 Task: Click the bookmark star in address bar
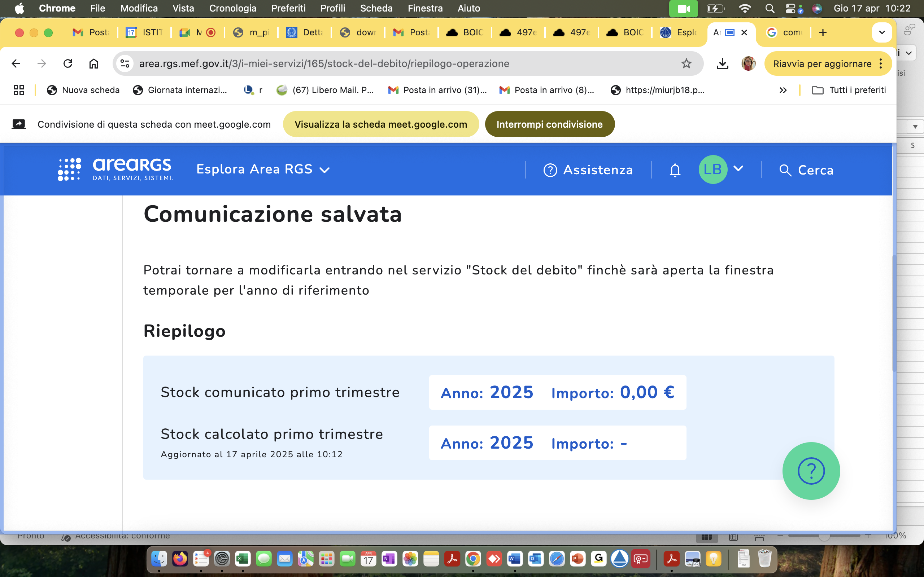pos(686,63)
